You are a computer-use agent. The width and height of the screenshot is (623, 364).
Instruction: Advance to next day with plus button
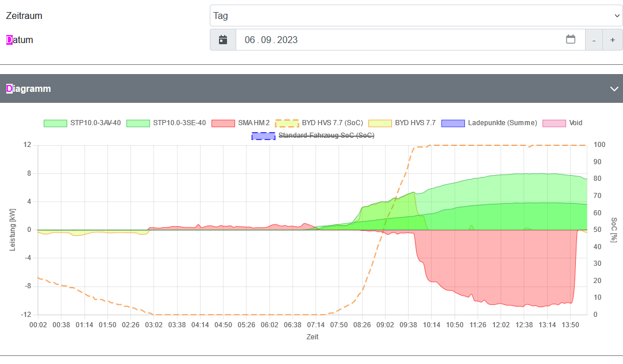point(613,40)
